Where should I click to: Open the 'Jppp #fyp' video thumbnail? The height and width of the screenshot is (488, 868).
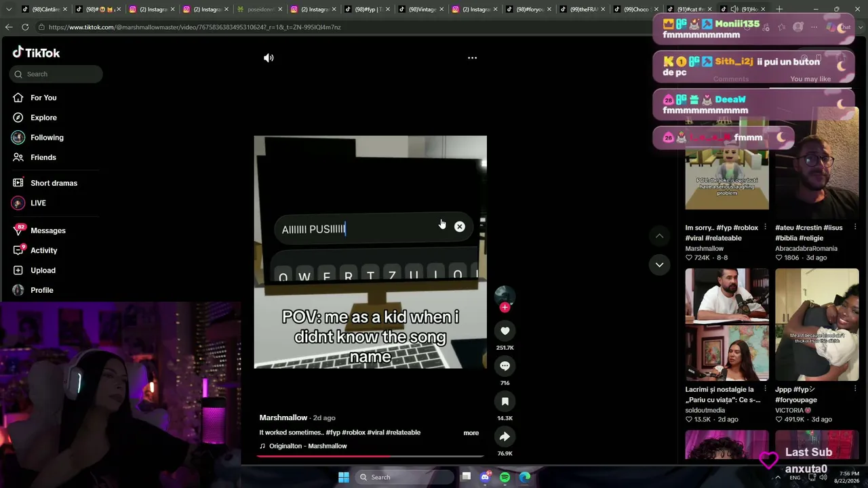[817, 325]
